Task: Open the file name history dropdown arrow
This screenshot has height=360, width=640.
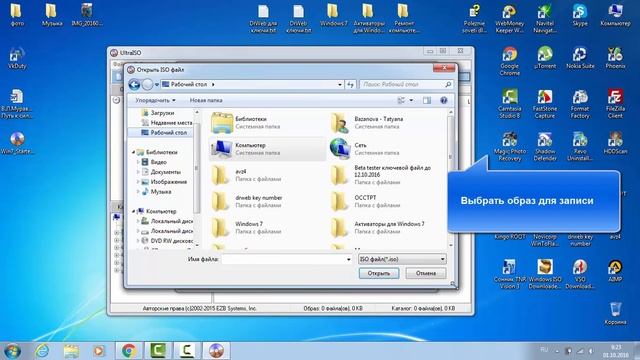Action: click(348, 259)
